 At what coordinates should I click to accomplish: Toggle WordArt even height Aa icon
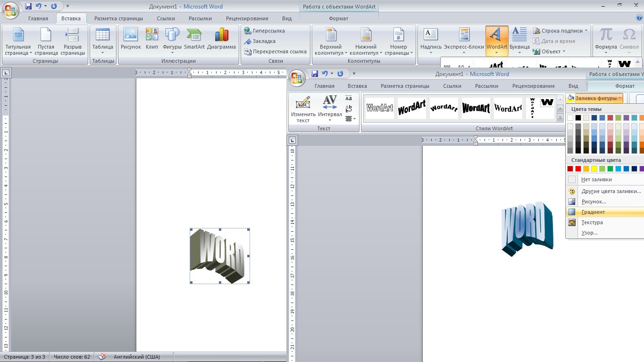click(349, 98)
